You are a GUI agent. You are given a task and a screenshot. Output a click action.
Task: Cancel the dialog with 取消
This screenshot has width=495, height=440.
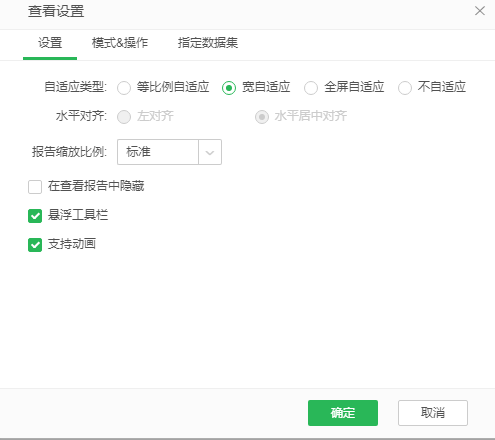tap(433, 413)
